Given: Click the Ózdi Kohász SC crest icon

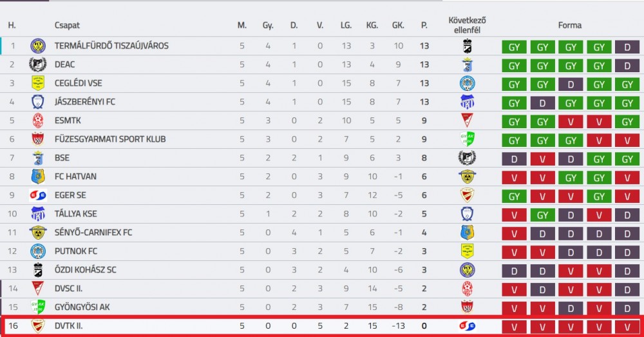Looking at the screenshot, I should [38, 270].
